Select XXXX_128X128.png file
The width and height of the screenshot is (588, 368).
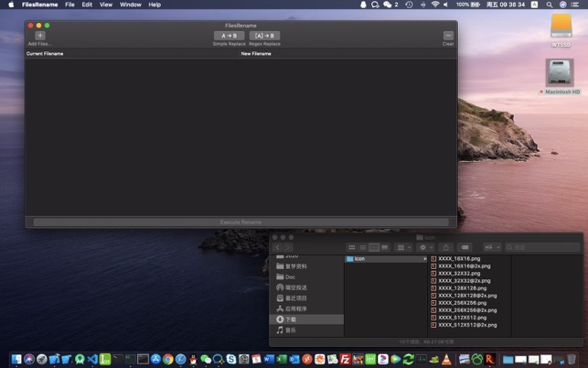pyautogui.click(x=462, y=287)
